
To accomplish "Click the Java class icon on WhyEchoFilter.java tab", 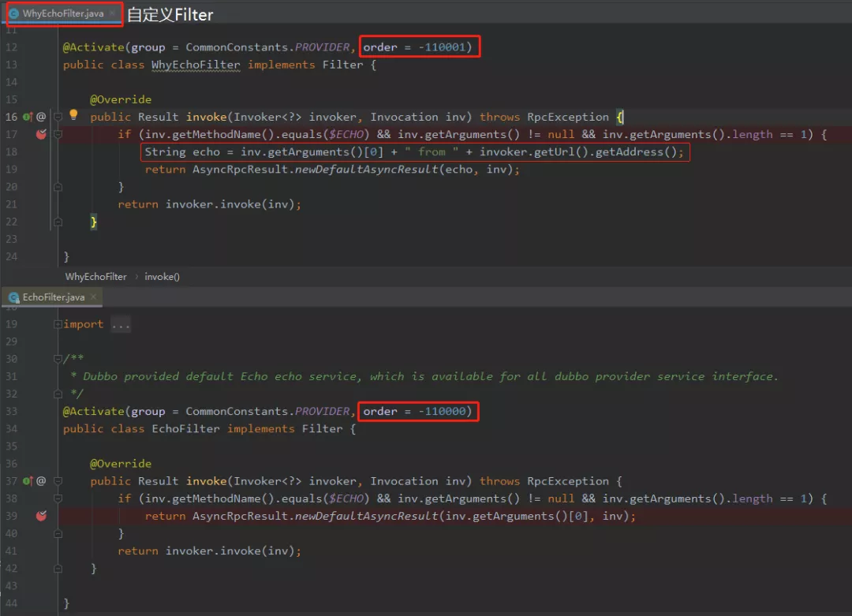I will [14, 13].
